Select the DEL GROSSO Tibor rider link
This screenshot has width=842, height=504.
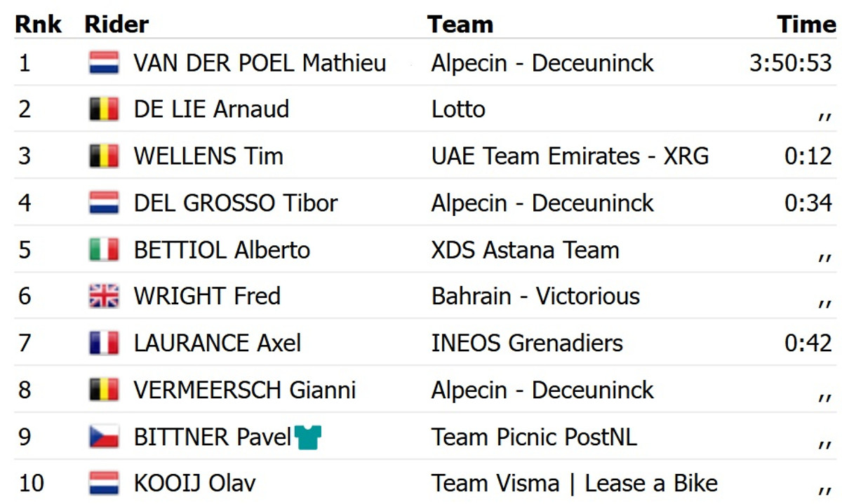point(236,203)
